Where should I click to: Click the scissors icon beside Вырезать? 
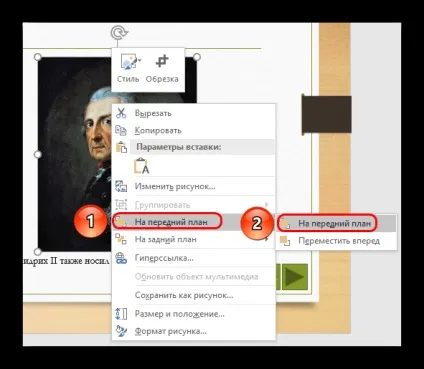point(121,113)
